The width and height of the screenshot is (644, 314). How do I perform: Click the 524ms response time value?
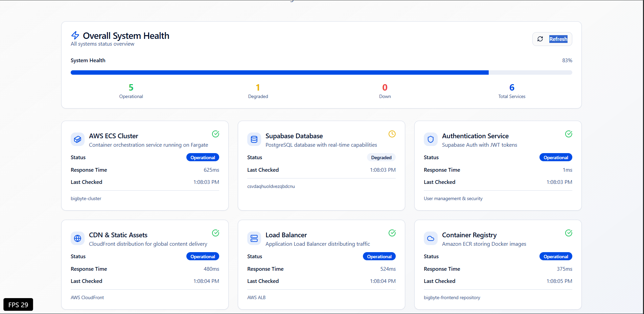point(388,269)
